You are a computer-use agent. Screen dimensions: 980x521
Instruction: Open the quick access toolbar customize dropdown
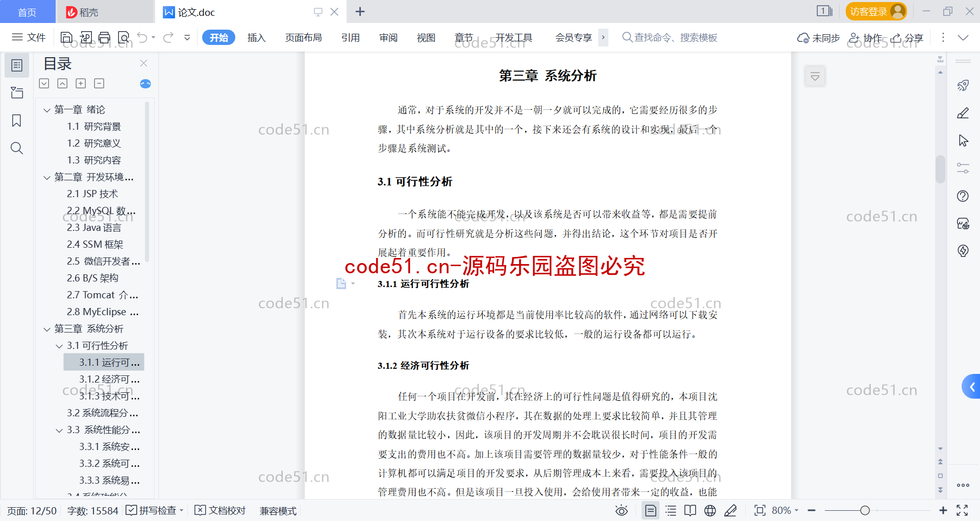(x=187, y=37)
